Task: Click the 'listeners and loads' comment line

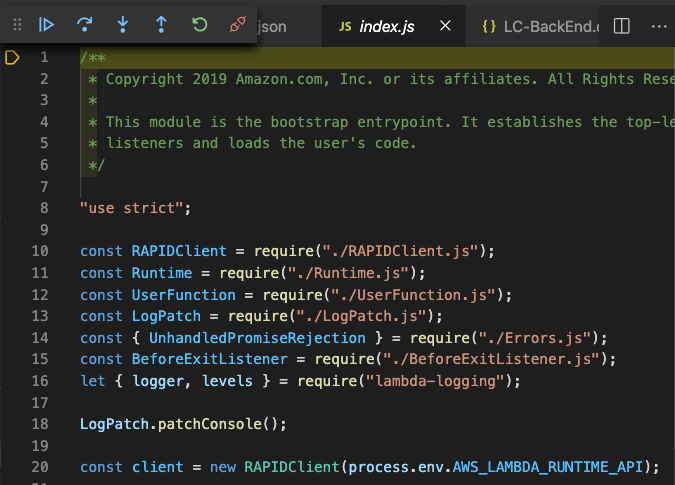Action: [x=253, y=143]
